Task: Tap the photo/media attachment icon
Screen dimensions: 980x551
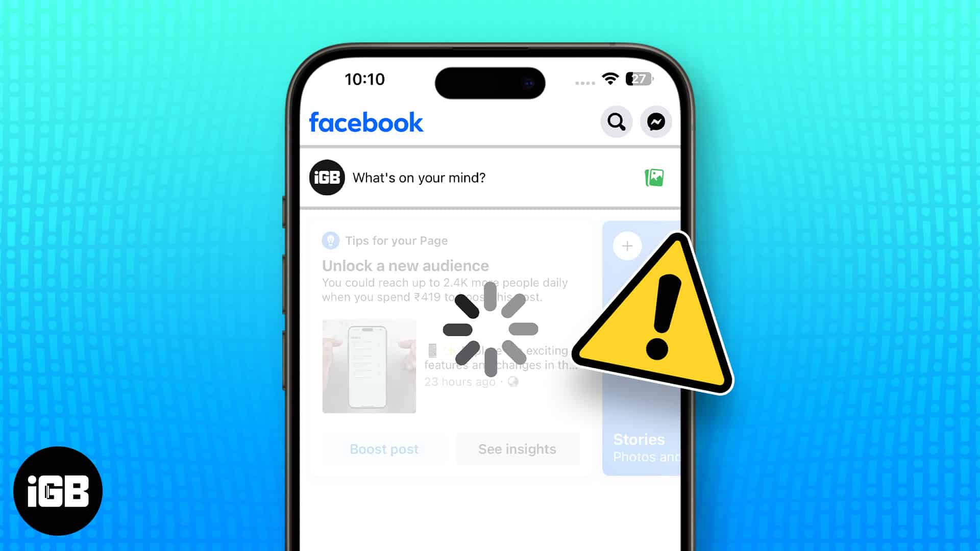Action: (x=653, y=177)
